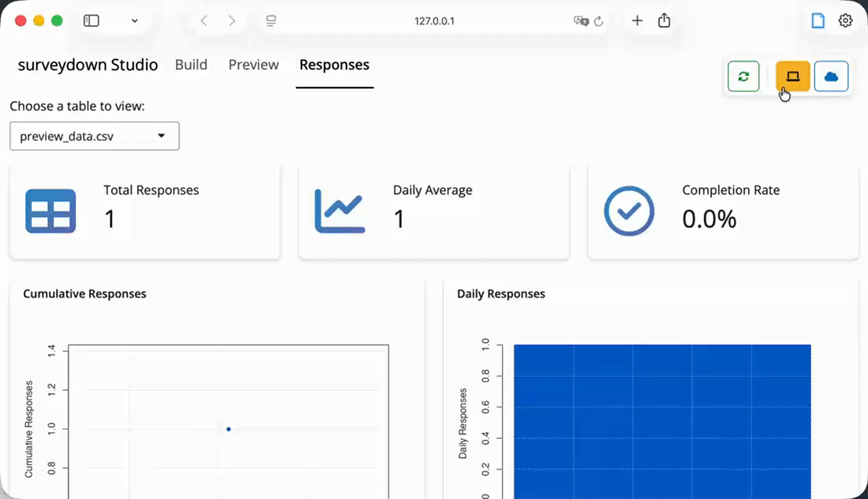Open the Preview tab
868x499 pixels.
tap(253, 65)
